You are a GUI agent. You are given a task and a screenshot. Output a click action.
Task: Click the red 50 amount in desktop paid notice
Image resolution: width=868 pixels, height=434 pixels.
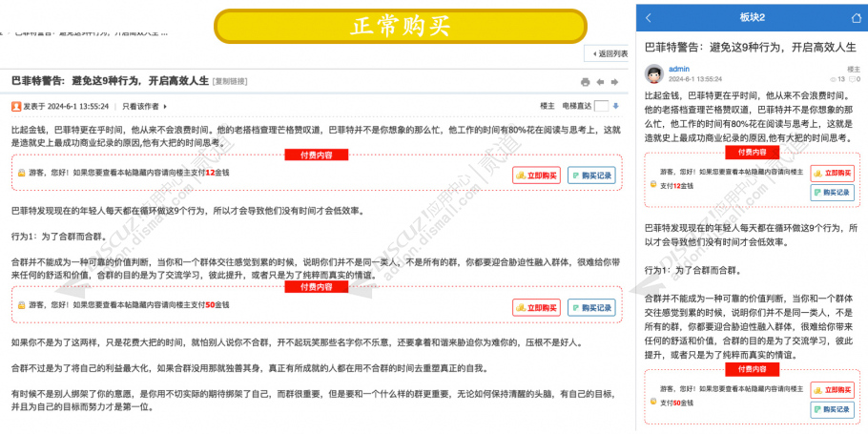click(210, 305)
